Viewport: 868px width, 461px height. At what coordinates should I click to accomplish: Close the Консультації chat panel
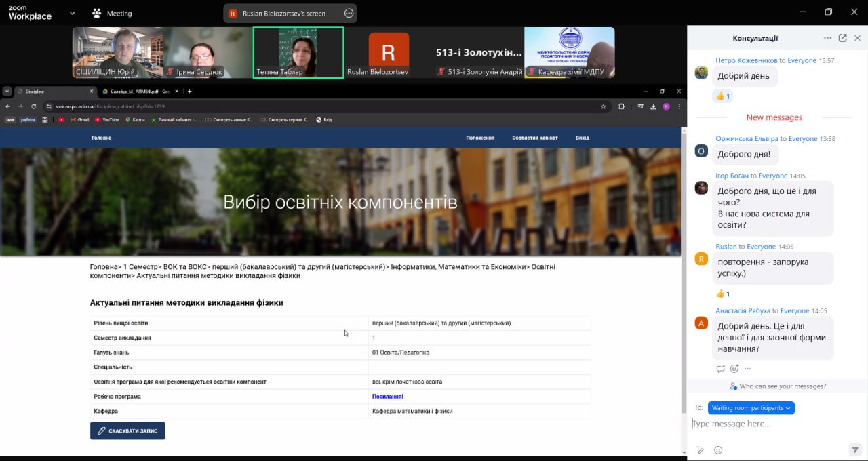click(857, 39)
